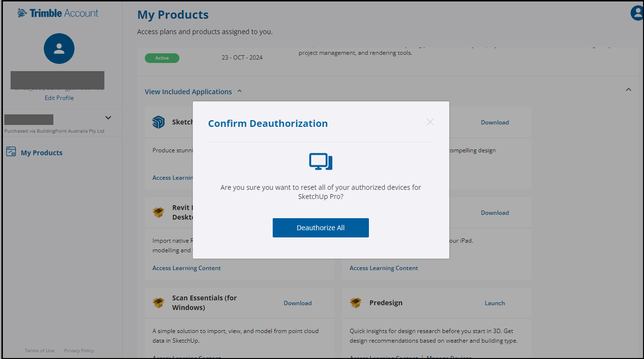Click the Predesign box icon
The height and width of the screenshot is (359, 644).
355,303
